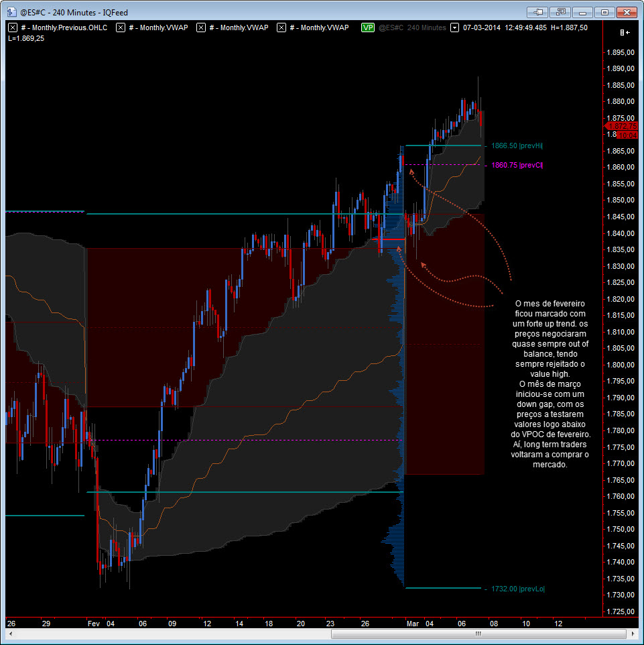Click the left arrow of the horizontal scrollbar

(x=11, y=634)
